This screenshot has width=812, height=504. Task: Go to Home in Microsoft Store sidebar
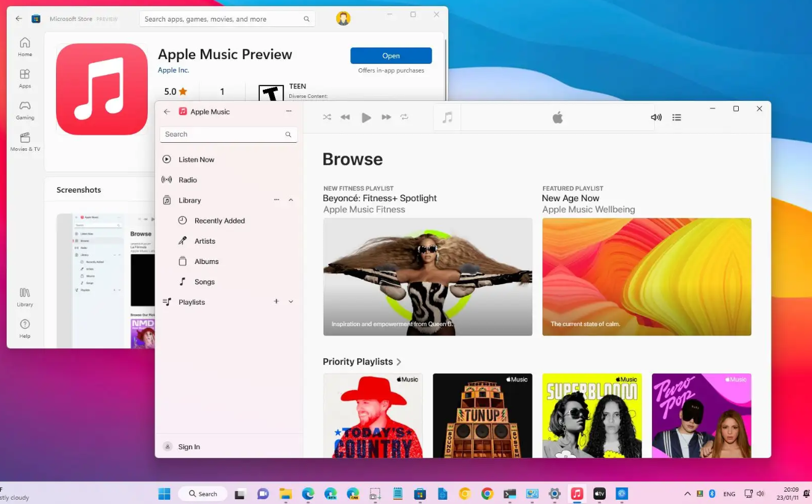25,47
